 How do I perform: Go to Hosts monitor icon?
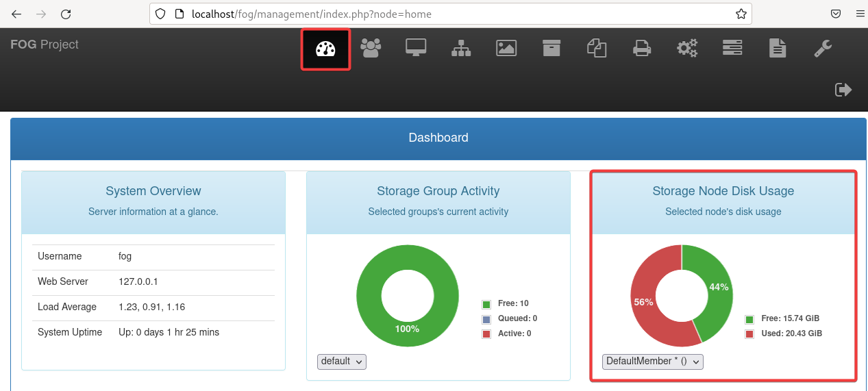pos(416,48)
